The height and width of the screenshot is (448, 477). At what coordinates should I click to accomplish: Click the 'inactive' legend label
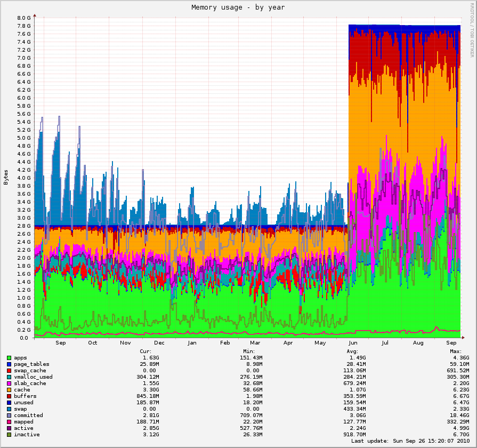pyautogui.click(x=27, y=435)
